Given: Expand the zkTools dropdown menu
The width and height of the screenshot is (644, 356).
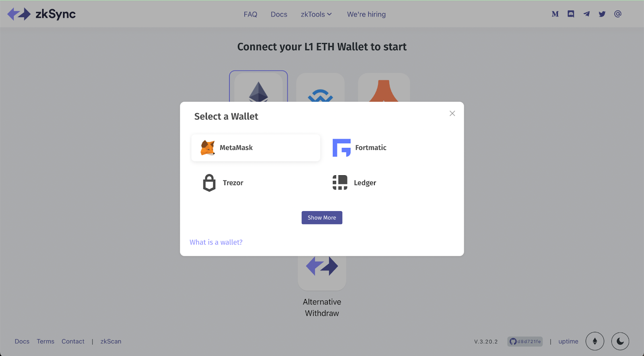Looking at the screenshot, I should point(316,14).
